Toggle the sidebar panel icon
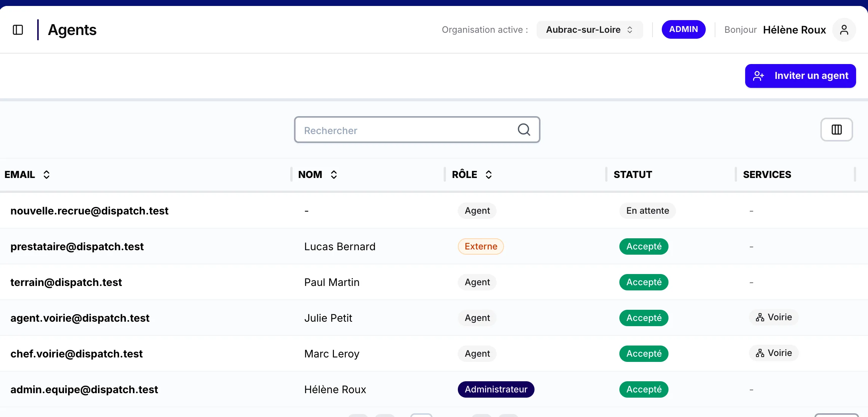The image size is (868, 417). point(18,30)
